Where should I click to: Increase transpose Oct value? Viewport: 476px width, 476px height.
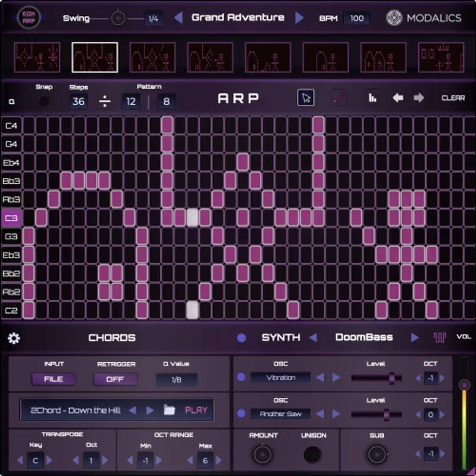pyautogui.click(x=105, y=461)
